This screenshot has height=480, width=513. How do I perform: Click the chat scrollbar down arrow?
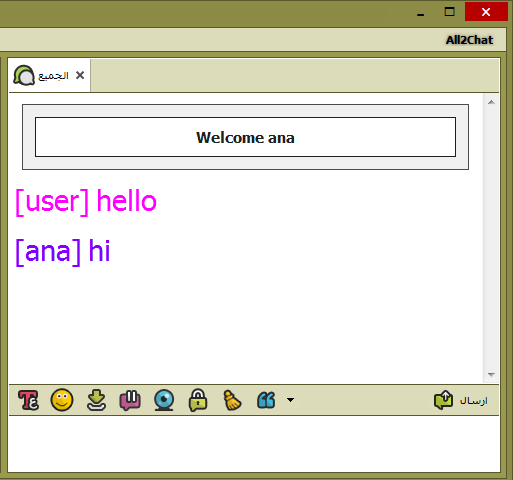pos(491,375)
